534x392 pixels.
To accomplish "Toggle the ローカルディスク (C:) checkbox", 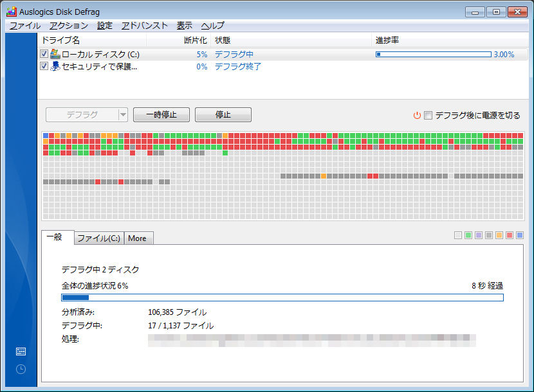I will 44,54.
